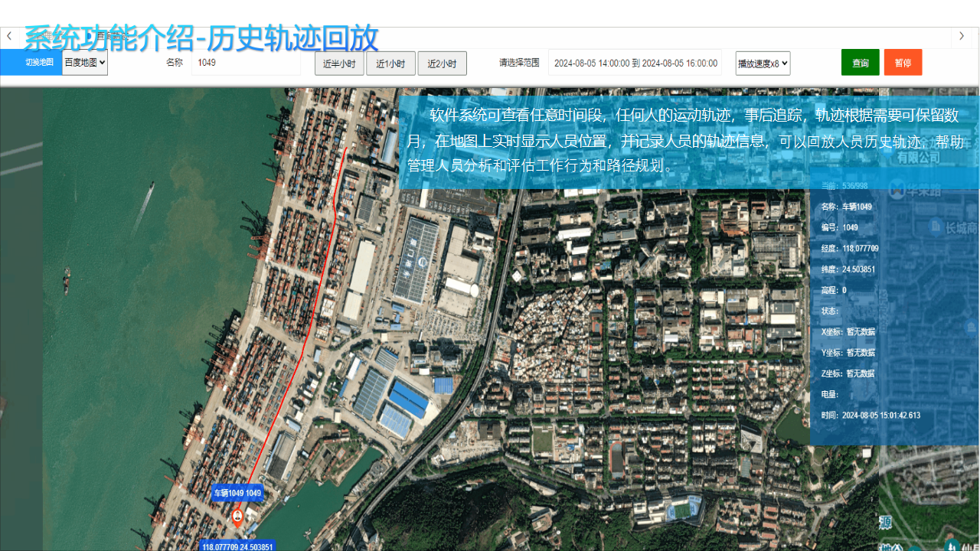
Task: Click the Y坐标: 暂无数据 row
Action: 848,353
